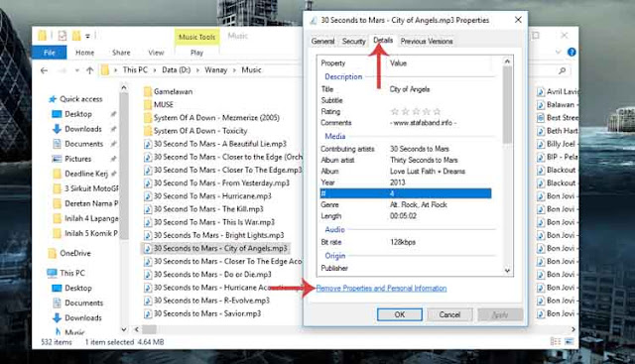Edit the Title value City of Angels
The width and height of the screenshot is (635, 364).
click(410, 89)
